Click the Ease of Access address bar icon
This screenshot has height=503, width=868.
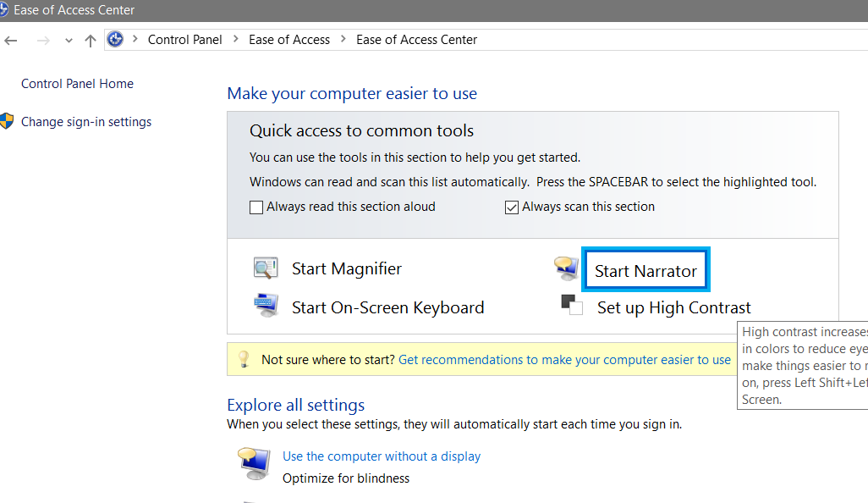[115, 39]
